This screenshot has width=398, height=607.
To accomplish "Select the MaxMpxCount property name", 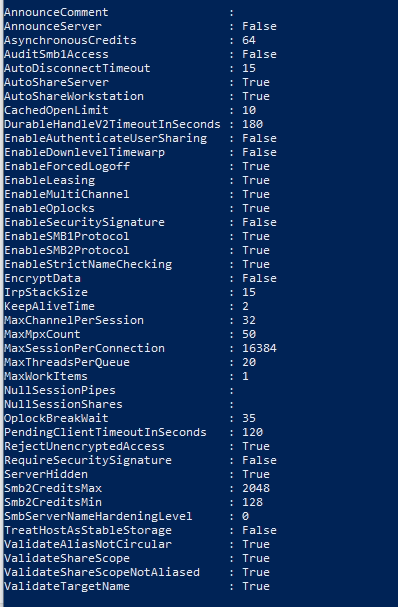I will tap(42, 334).
